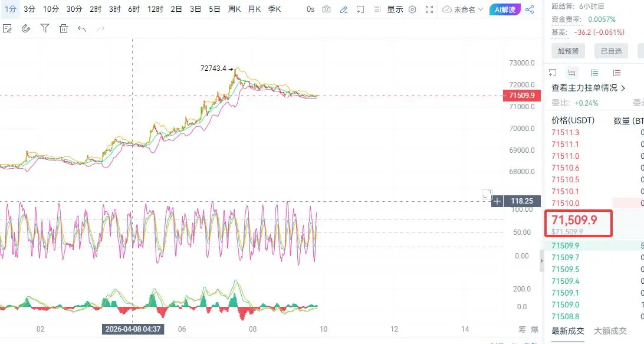Select bid price 71509.7
This screenshot has height=344, width=644.
coord(565,257)
